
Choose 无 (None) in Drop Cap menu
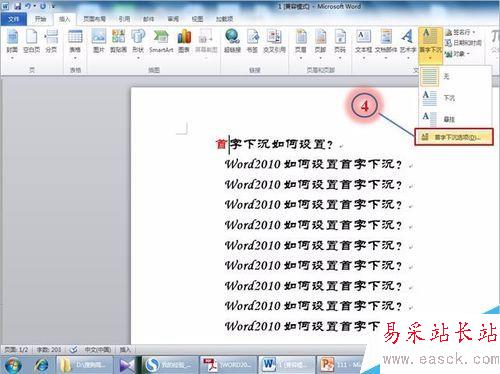(455, 76)
